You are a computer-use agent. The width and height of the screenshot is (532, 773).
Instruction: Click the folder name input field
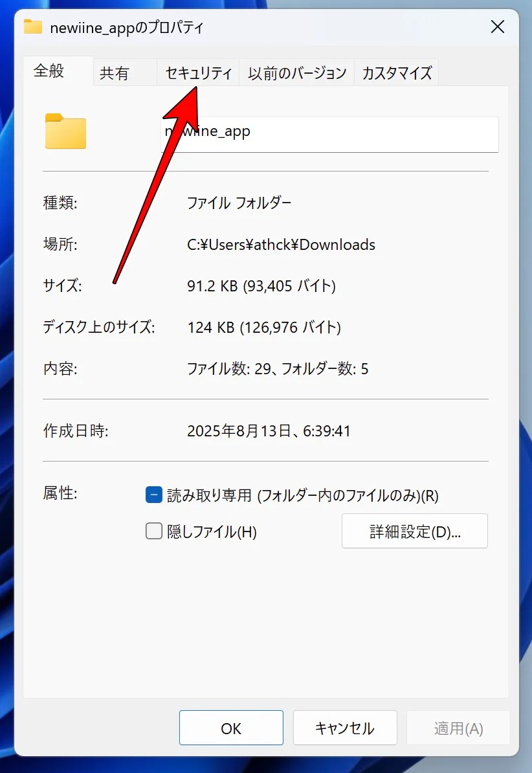click(329, 134)
